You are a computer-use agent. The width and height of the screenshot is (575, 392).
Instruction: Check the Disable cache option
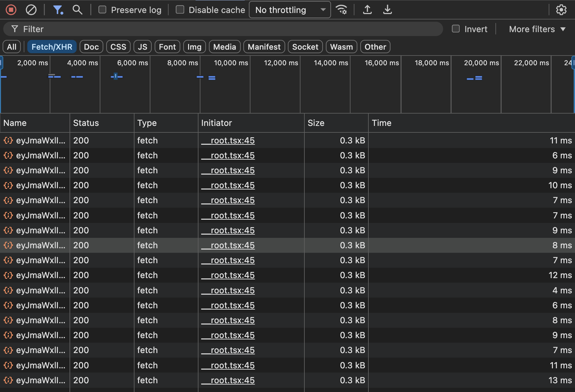click(180, 10)
